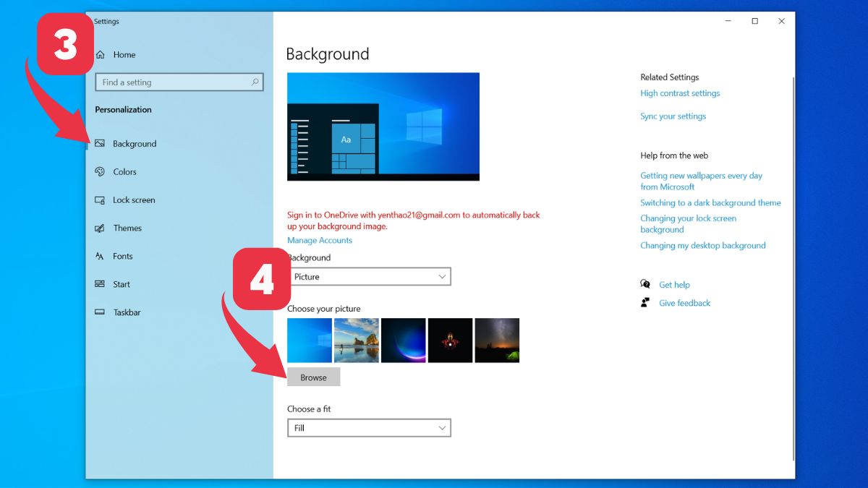Click the search magnifier icon in Find a setting
868x488 pixels.
(255, 82)
